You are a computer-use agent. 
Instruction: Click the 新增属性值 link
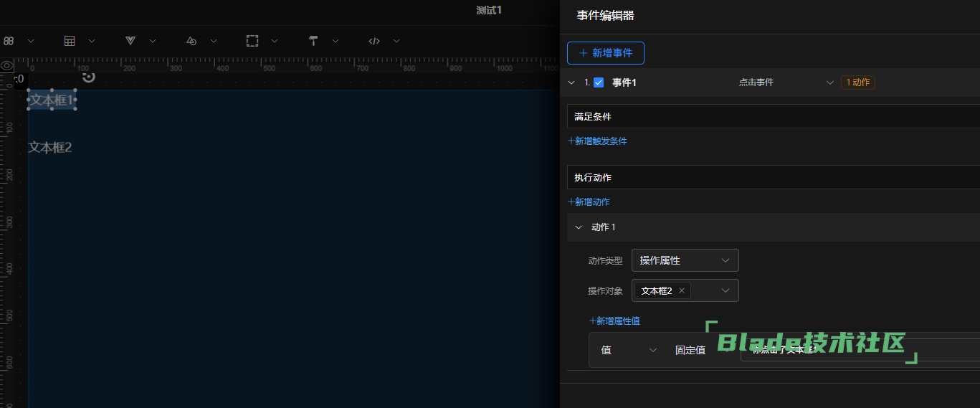tap(614, 321)
